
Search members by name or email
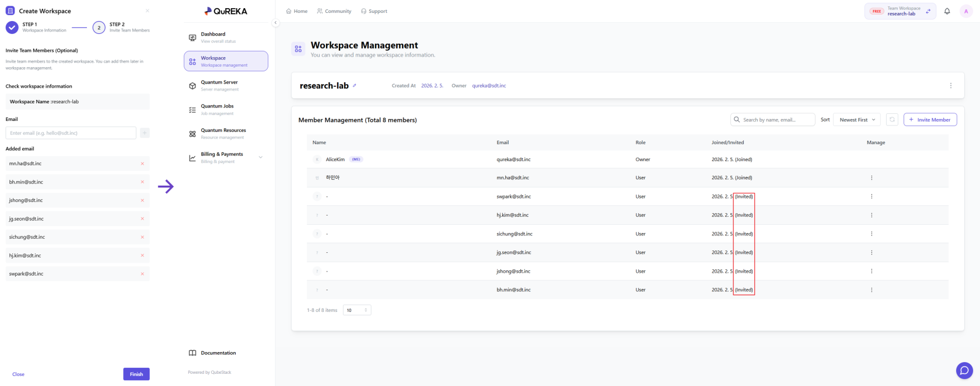click(x=773, y=120)
